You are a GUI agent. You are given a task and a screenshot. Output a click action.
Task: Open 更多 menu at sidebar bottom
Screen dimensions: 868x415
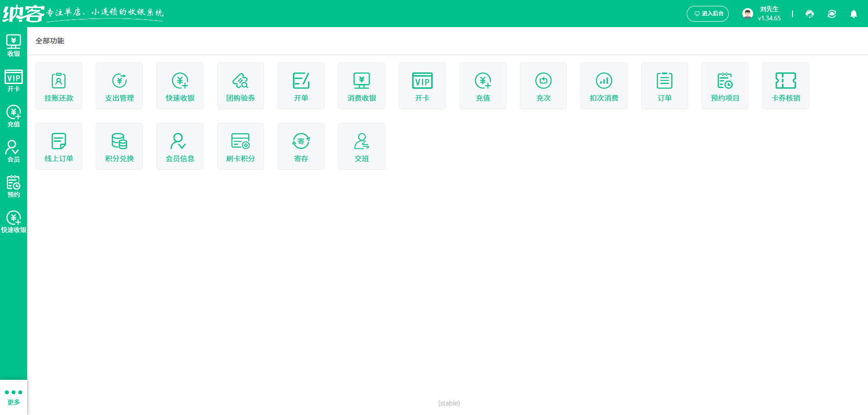(14, 397)
